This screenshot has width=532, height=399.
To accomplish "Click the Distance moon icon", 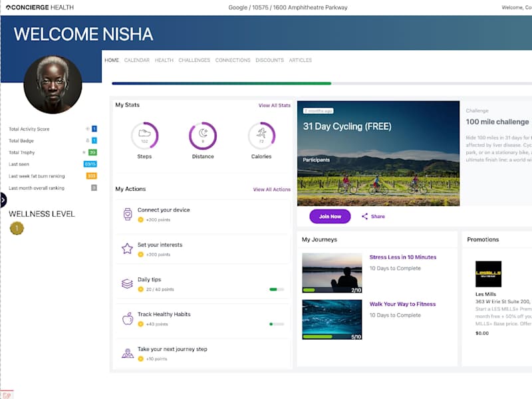I will (203, 132).
